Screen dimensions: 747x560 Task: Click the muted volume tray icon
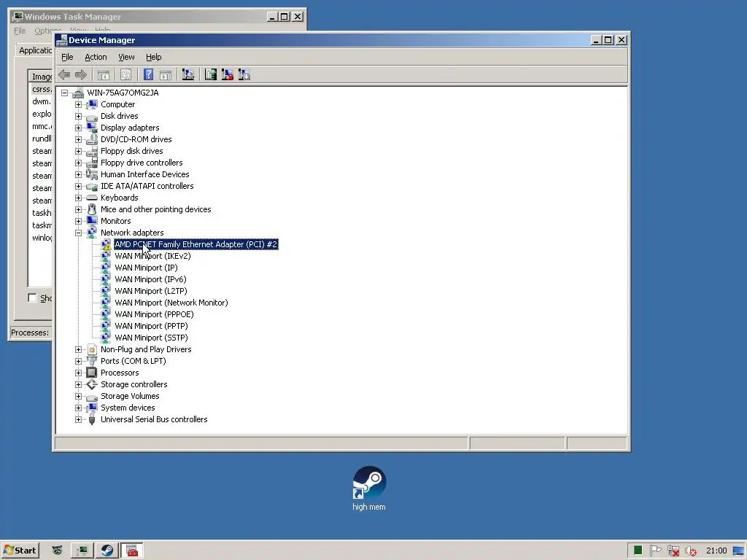[x=691, y=551]
